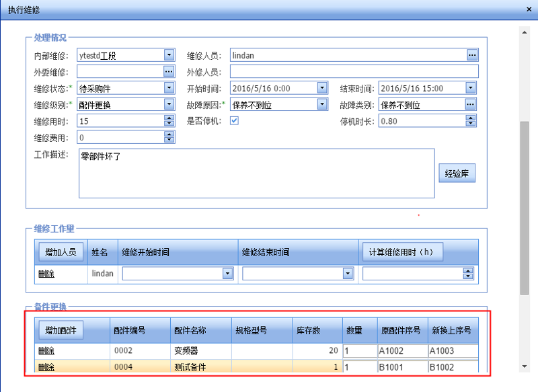538x392 pixels.
Task: Expand the 维修状态 dropdown
Action: [x=169, y=88]
